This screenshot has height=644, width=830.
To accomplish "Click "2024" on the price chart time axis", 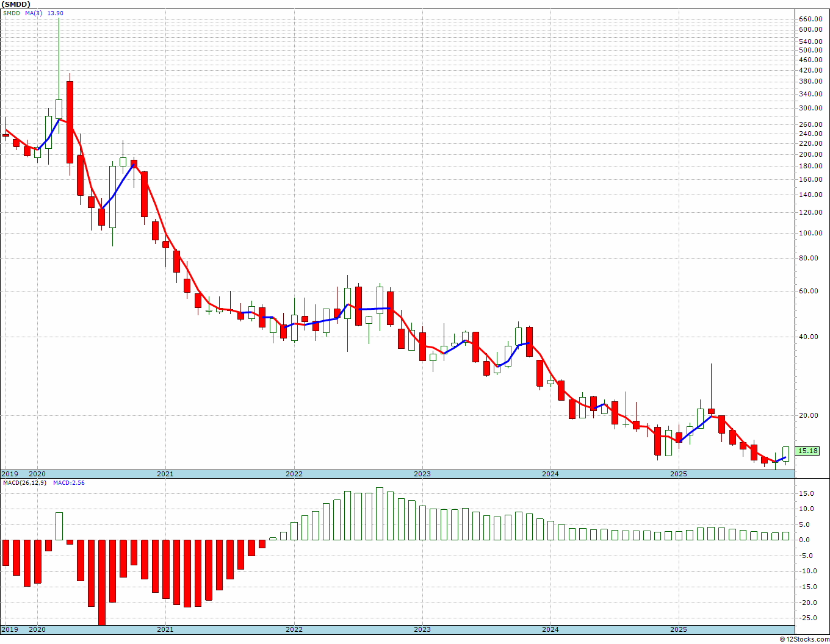I will [x=550, y=474].
